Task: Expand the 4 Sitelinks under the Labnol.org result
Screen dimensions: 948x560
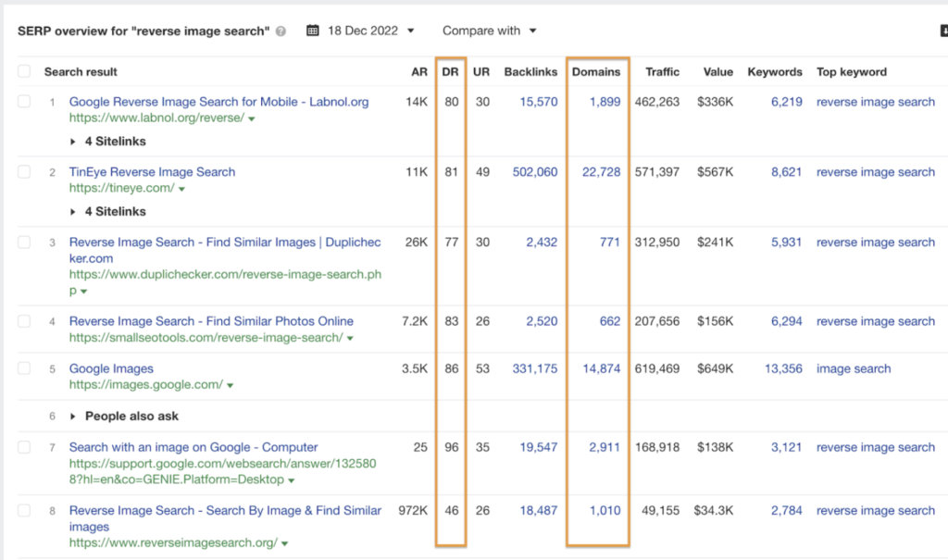Action: 107,142
